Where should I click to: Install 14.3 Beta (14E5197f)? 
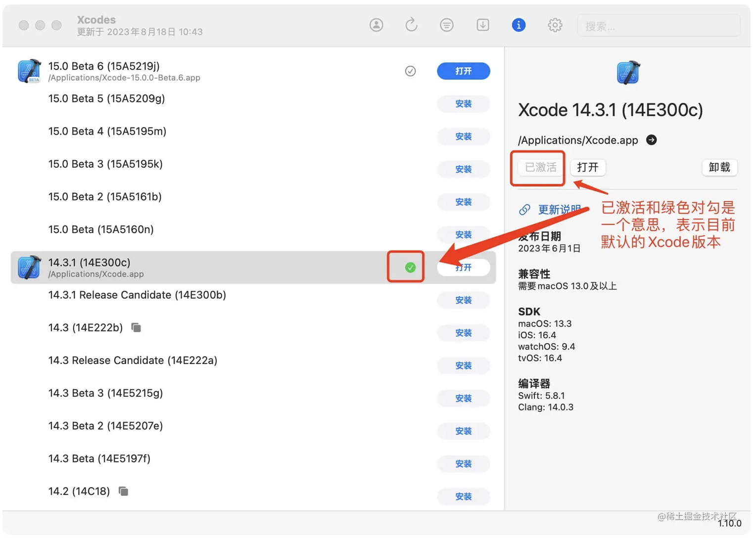464,464
